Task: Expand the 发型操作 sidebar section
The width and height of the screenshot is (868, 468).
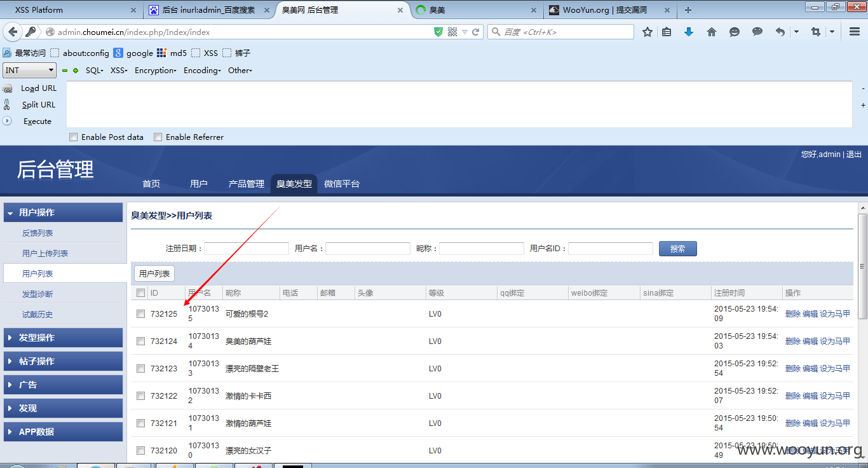Action: [63, 338]
